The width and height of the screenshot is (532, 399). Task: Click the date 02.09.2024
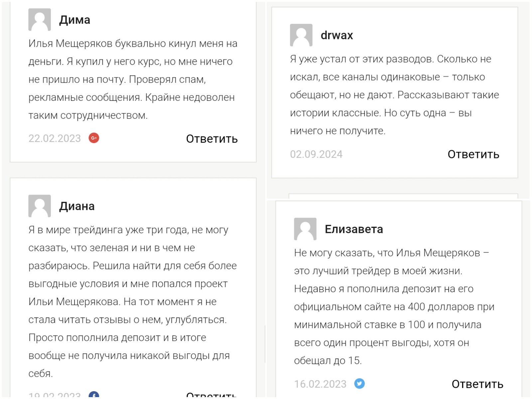(x=316, y=154)
